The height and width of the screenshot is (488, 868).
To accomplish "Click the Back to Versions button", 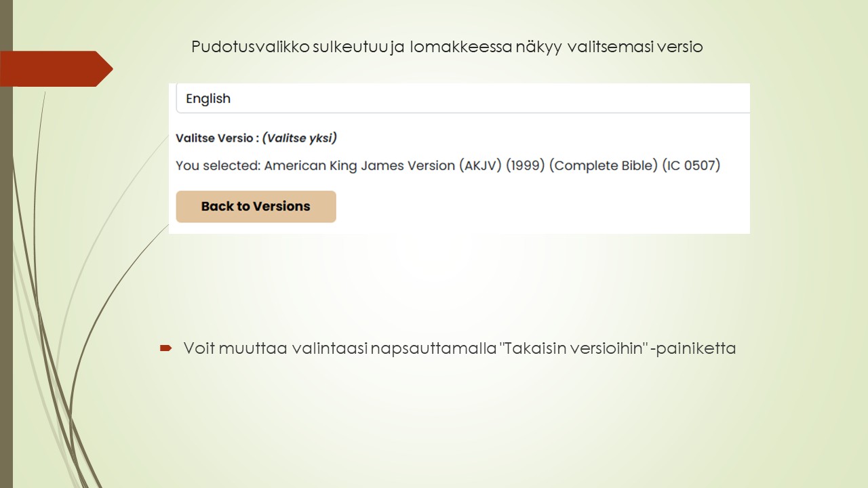I will (x=256, y=207).
